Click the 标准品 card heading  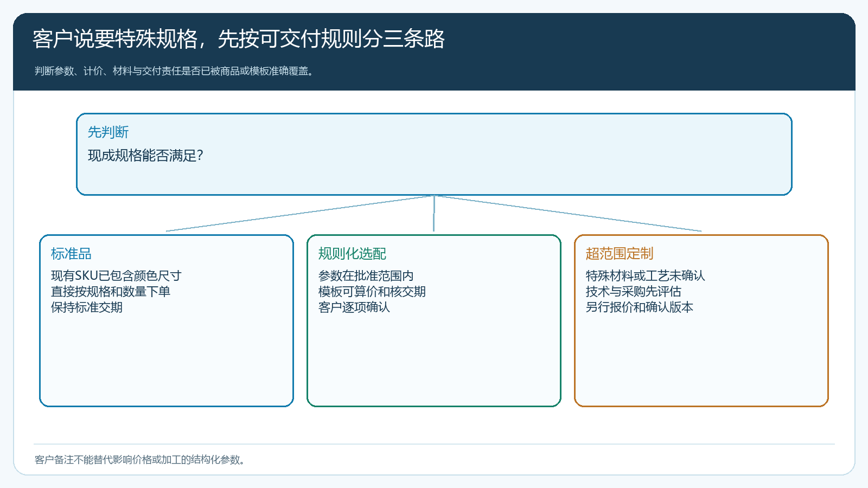coord(71,253)
